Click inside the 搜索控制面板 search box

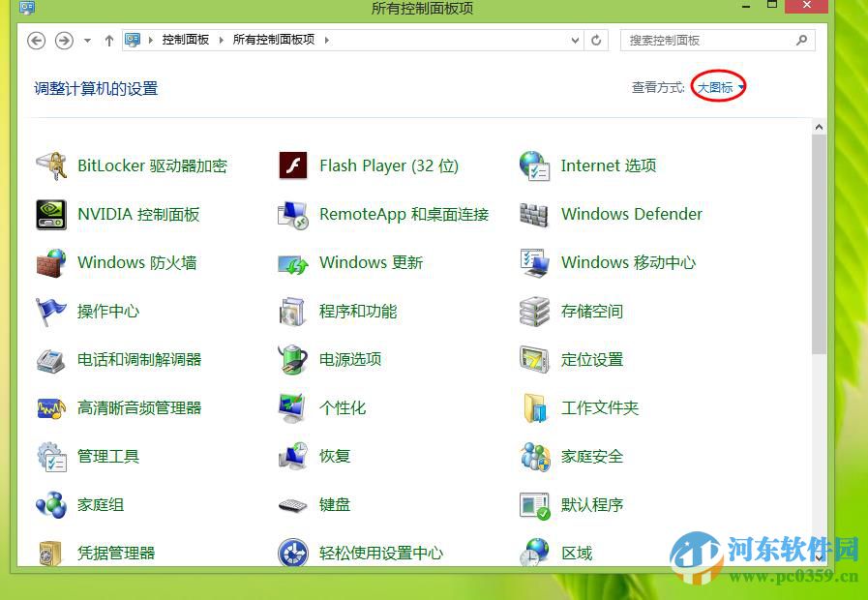pyautogui.click(x=706, y=40)
